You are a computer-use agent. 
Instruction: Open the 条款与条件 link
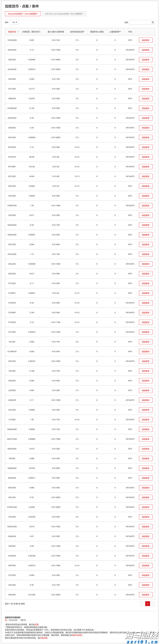(x=77, y=635)
